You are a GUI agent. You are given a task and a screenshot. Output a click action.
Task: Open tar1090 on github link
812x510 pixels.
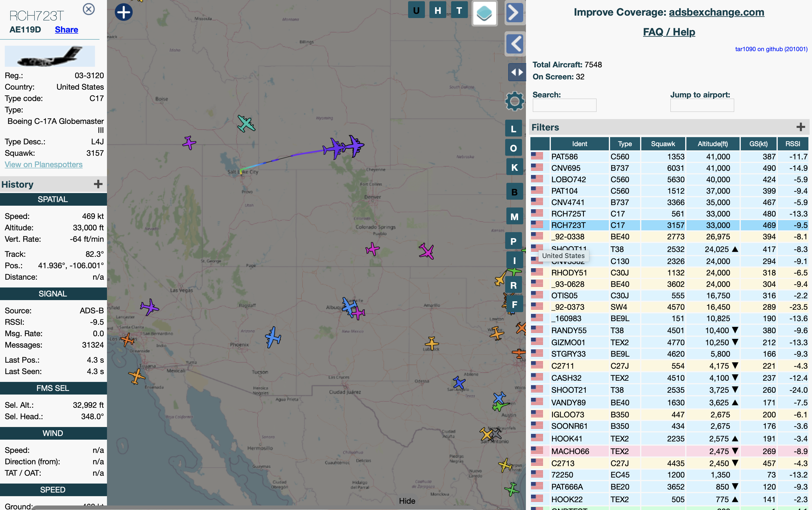point(771,49)
